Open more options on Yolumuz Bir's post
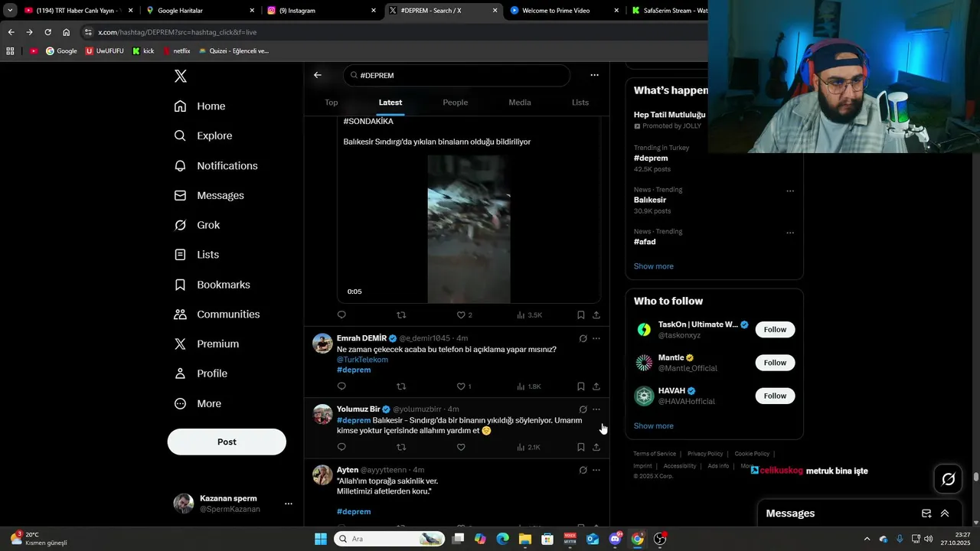Image resolution: width=980 pixels, height=551 pixels. [596, 409]
